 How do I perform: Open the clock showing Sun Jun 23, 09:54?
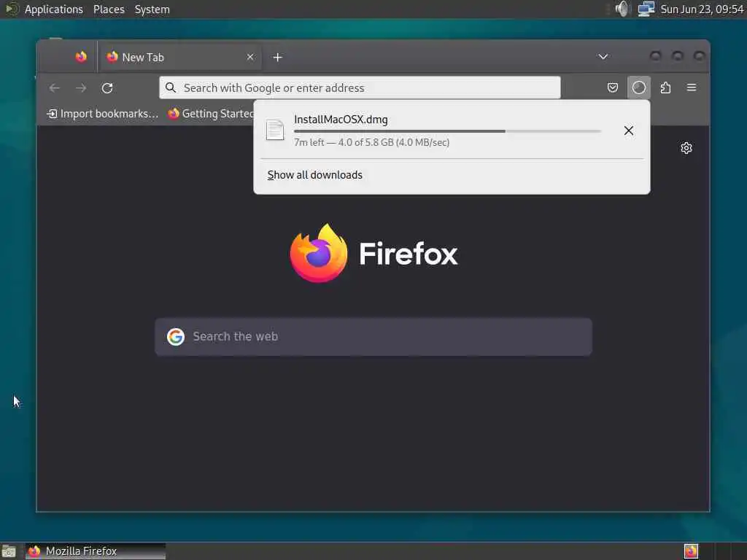coord(703,9)
